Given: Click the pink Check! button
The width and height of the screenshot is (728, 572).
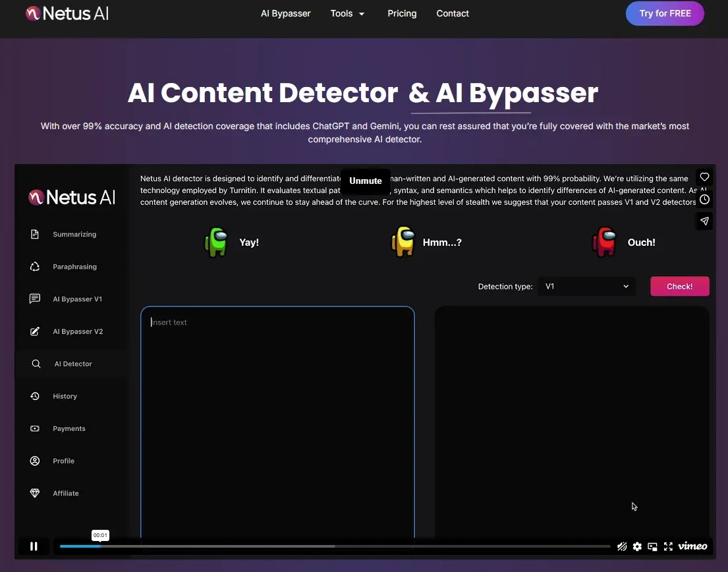Looking at the screenshot, I should pyautogui.click(x=680, y=287).
